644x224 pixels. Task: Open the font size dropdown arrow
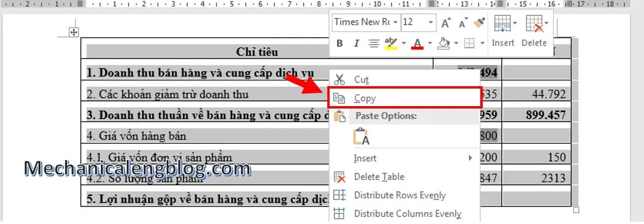(x=431, y=22)
